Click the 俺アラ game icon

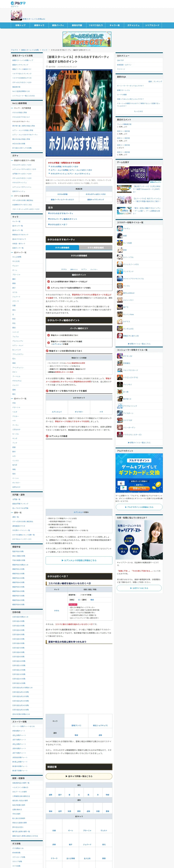coord(120,307)
